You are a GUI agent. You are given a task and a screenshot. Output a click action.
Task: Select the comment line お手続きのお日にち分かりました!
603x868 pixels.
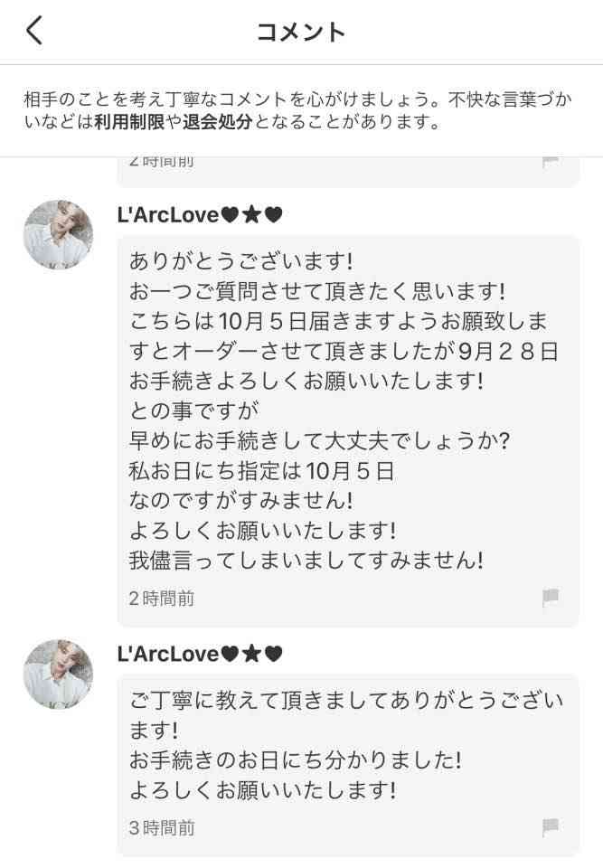295,760
